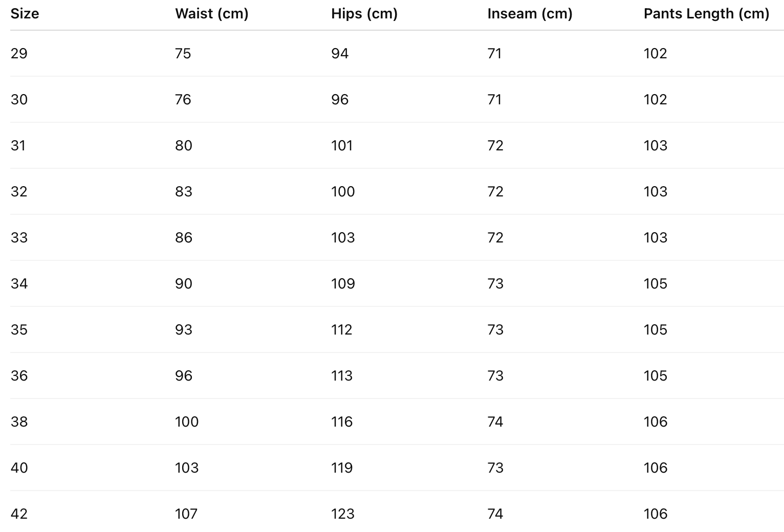Click waist value 83 for size 32

coord(183,192)
